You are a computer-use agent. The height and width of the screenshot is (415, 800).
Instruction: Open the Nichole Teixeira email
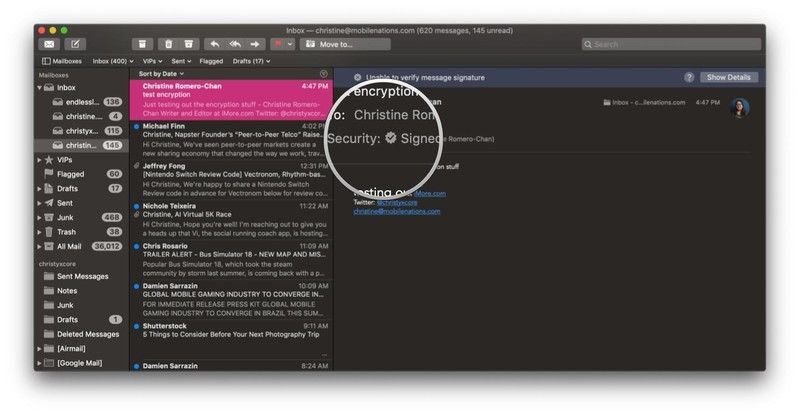tap(232, 219)
